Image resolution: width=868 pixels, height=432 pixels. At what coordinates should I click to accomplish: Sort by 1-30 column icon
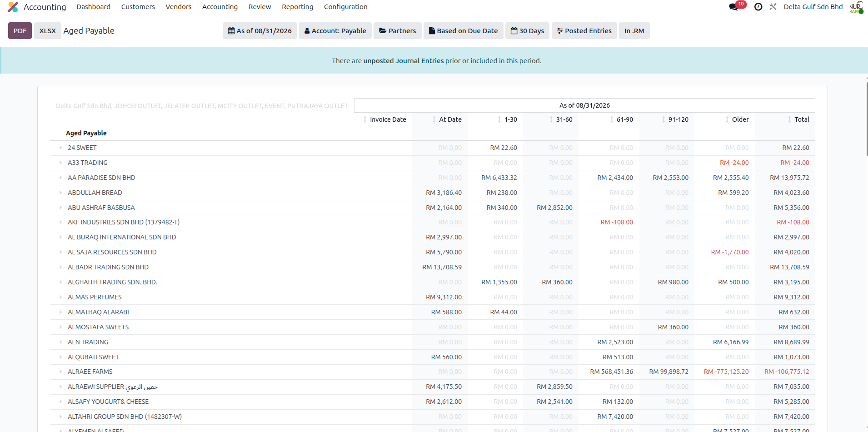point(499,119)
